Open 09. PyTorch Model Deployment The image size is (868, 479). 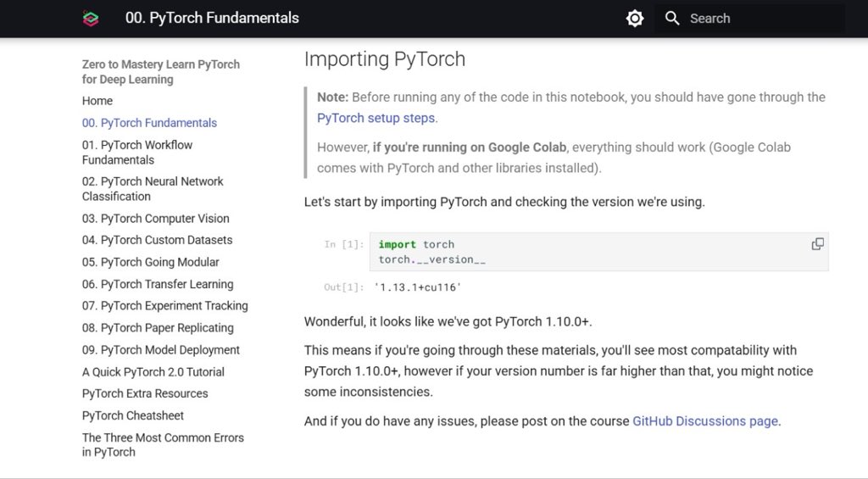[161, 350]
